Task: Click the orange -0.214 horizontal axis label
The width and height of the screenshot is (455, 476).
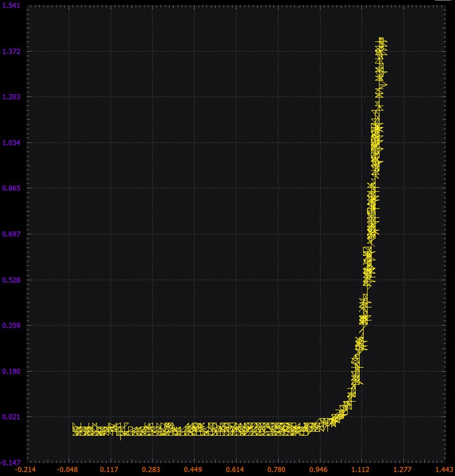Action: (x=25, y=470)
